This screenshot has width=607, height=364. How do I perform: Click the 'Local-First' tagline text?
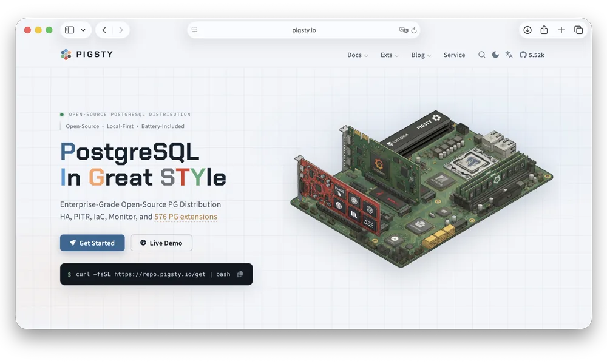120,126
